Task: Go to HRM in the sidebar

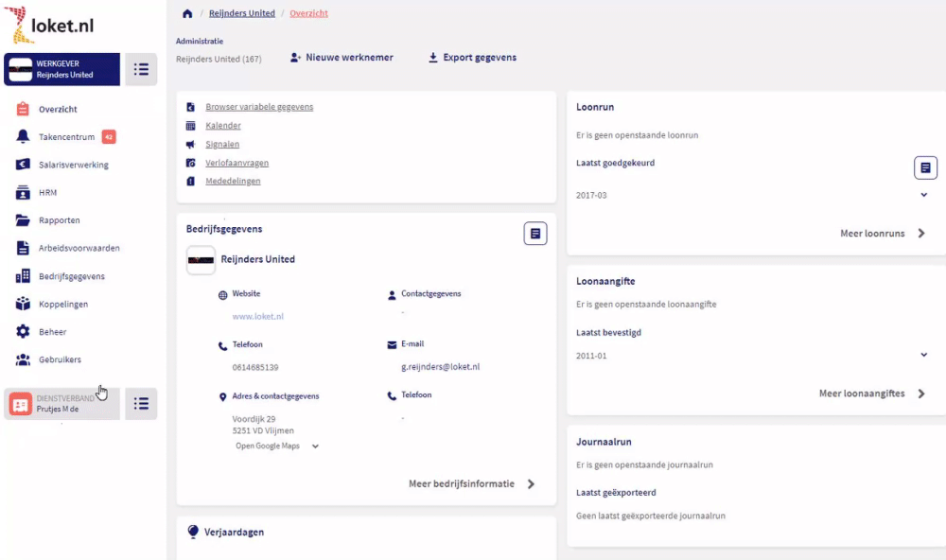Action: (47, 193)
